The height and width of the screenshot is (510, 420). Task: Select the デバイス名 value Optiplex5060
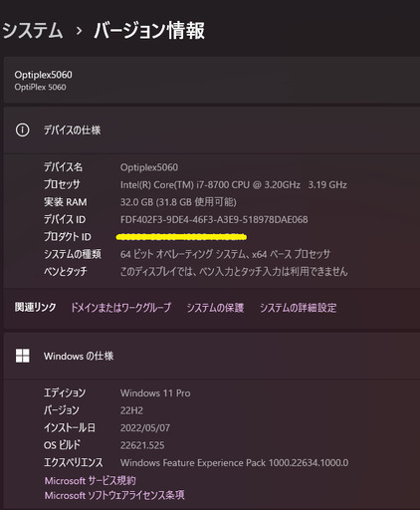149,167
